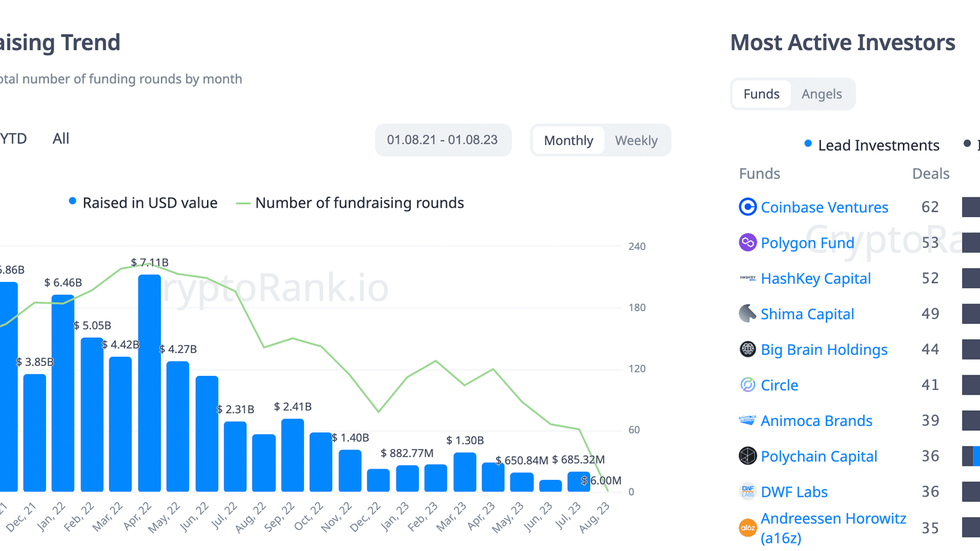Click the 62 deals count for Coinbase Ventures
This screenshot has height=551, width=980.
click(x=930, y=207)
